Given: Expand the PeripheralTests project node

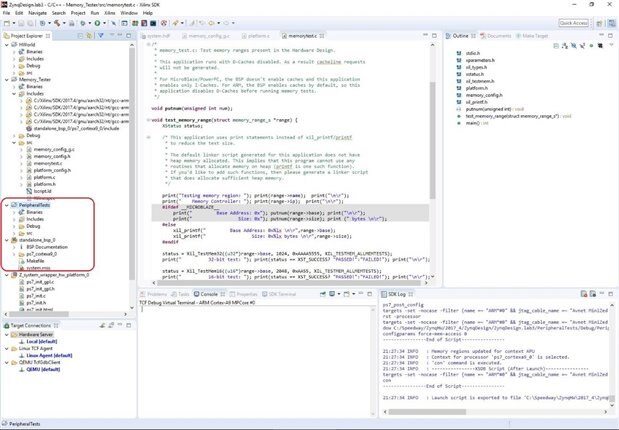Looking at the screenshot, I should [x=5, y=204].
